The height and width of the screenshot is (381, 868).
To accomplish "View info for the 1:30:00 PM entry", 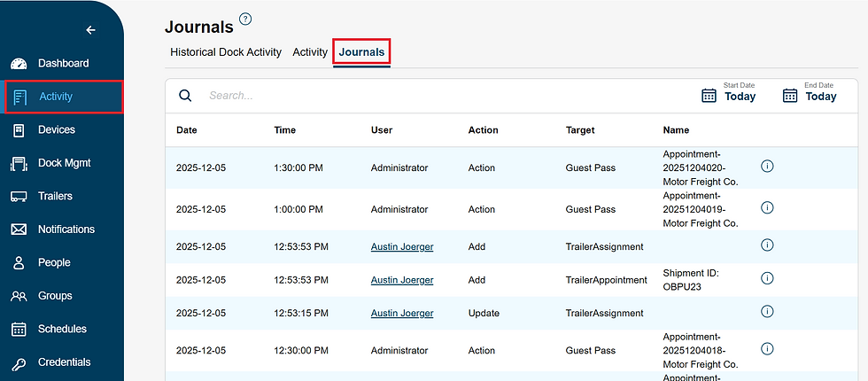I will [768, 166].
